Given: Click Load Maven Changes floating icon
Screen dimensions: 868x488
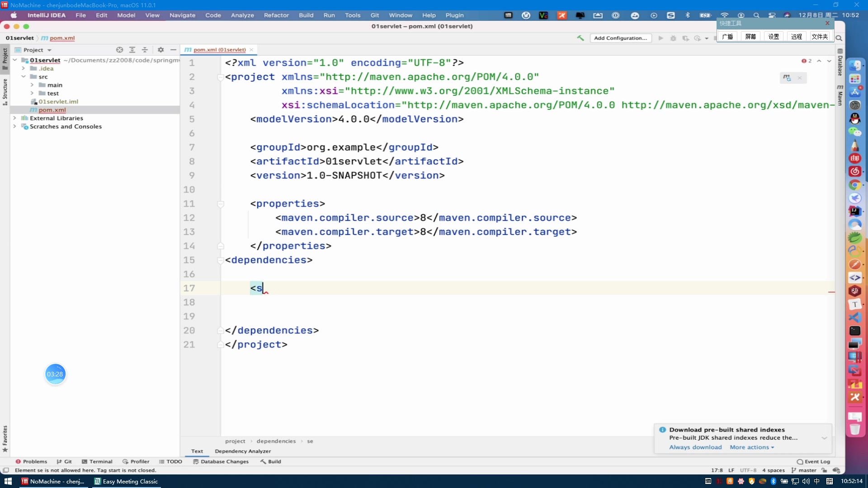Looking at the screenshot, I should pyautogui.click(x=787, y=78).
